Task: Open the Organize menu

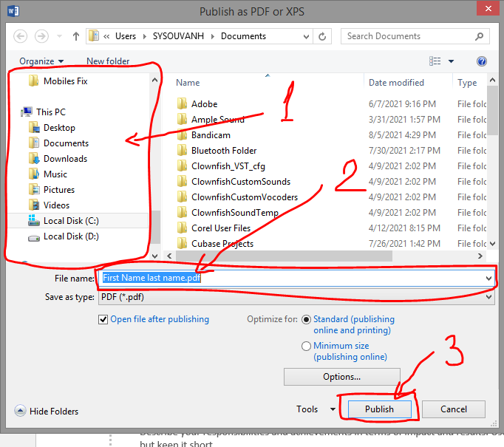Action: [x=41, y=61]
